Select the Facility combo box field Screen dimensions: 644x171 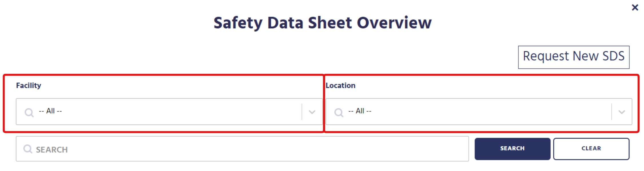pos(169,112)
